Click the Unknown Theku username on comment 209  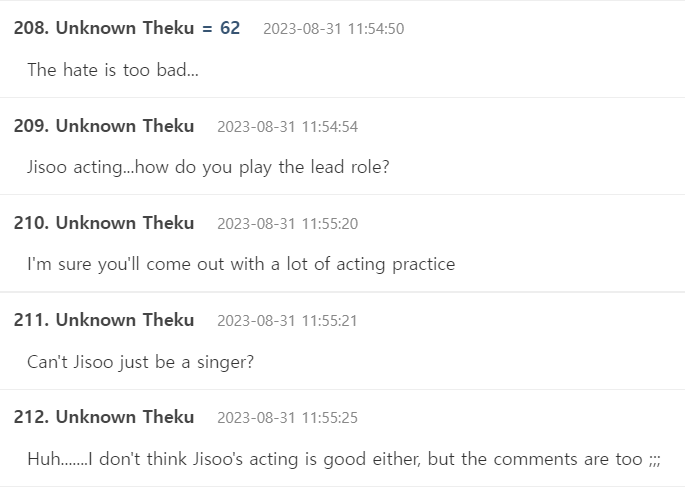pyautogui.click(x=125, y=126)
